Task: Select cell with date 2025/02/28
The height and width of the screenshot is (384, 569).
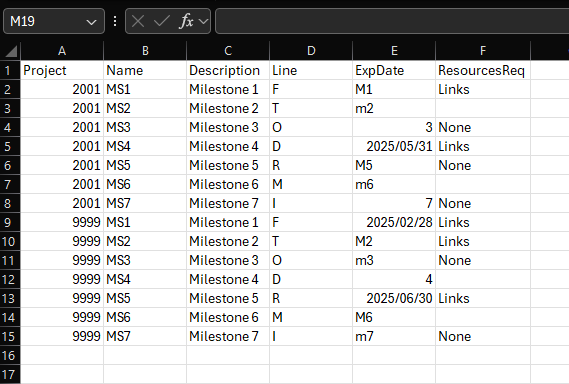Action: click(394, 222)
